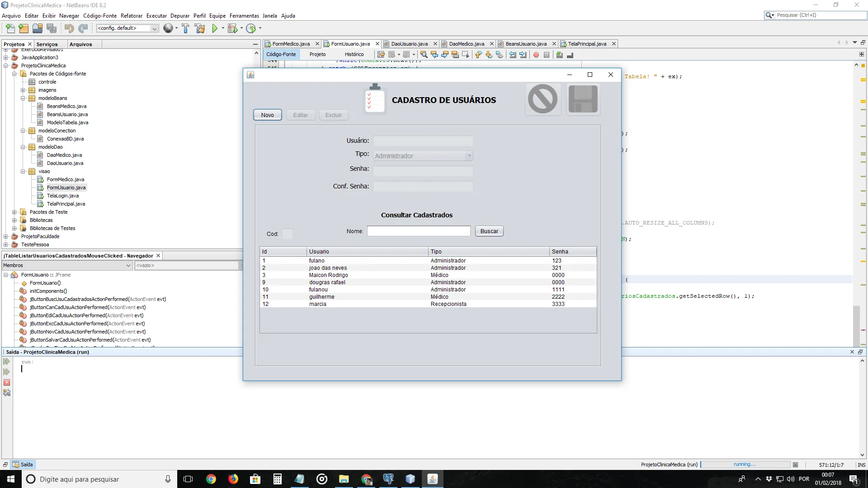868x488 pixels.
Task: Click the New File toolbar icon
Action: (x=10, y=28)
